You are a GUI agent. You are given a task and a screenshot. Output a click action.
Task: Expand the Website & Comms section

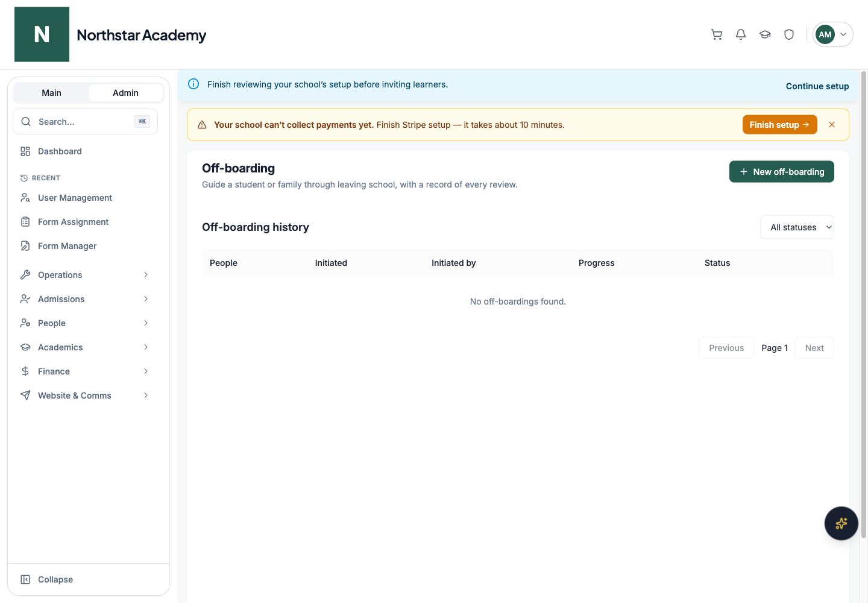(85, 396)
